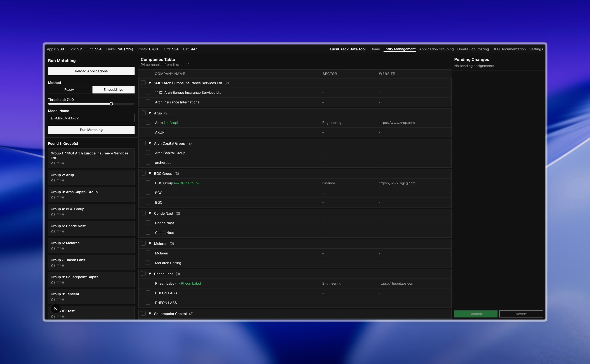Collapse the Conde Nast group triangle
Image resolution: width=590 pixels, height=364 pixels.
(x=150, y=213)
